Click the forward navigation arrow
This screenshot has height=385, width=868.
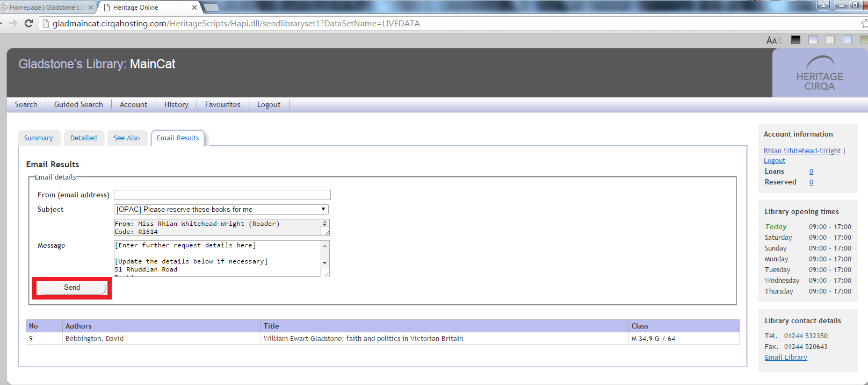coord(13,24)
